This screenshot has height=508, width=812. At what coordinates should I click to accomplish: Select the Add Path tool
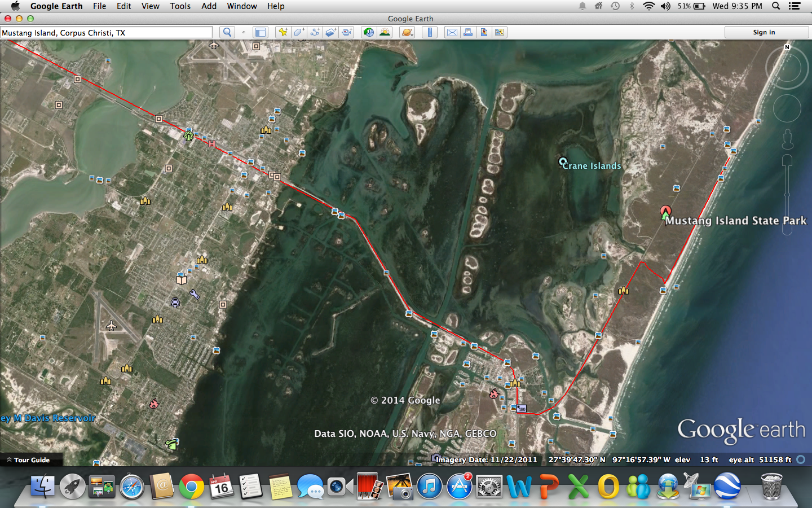coord(315,32)
